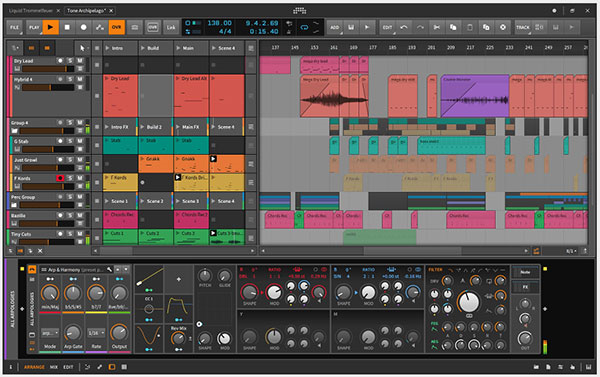Click the keyboard icon next to ADD
600x377 pixels.
coord(351,27)
